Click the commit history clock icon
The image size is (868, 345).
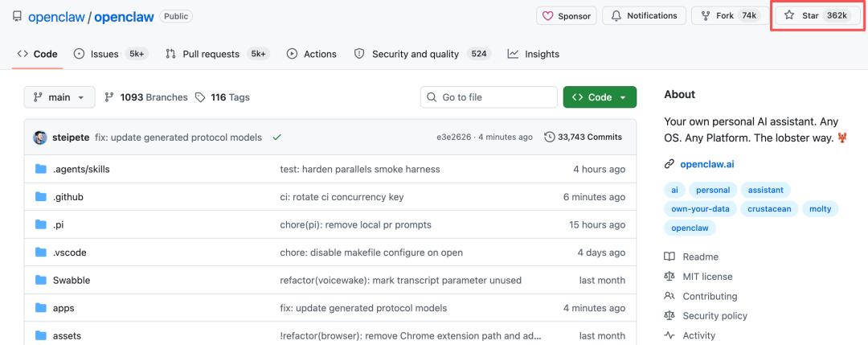(550, 137)
